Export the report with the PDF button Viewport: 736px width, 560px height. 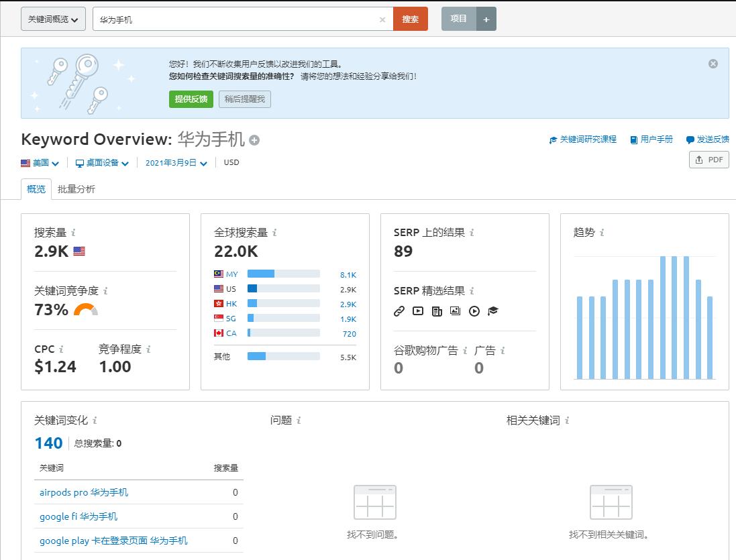pos(709,160)
